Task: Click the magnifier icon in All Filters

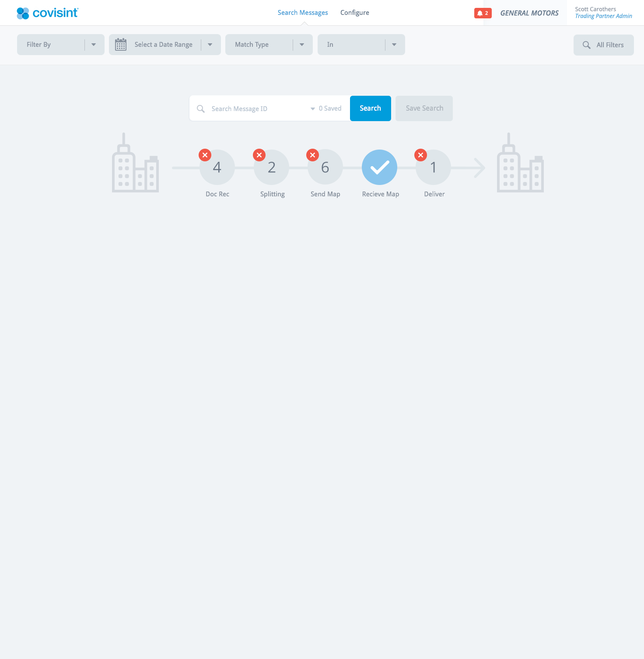Action: [587, 45]
